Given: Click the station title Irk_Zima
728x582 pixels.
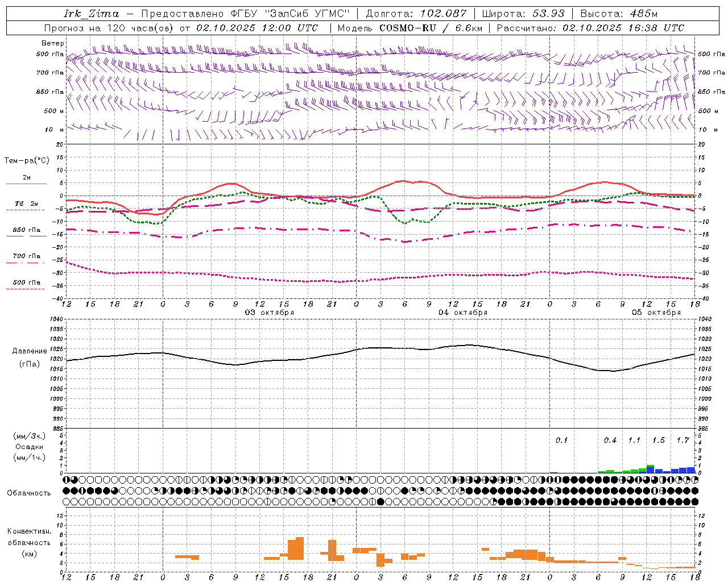Looking at the screenshot, I should tap(92, 14).
